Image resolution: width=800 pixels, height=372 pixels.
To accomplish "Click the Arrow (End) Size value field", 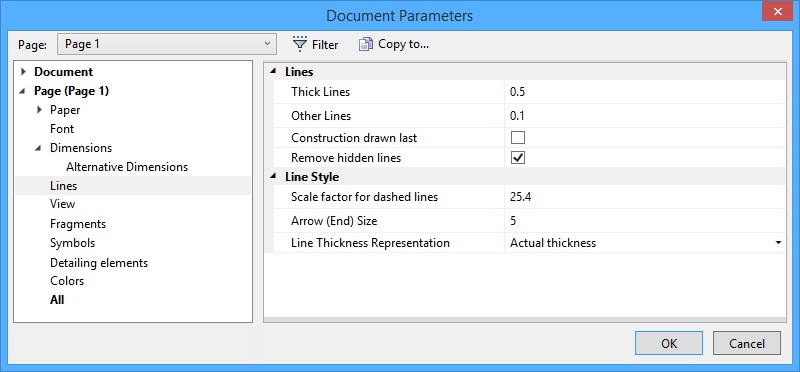I will [x=645, y=221].
